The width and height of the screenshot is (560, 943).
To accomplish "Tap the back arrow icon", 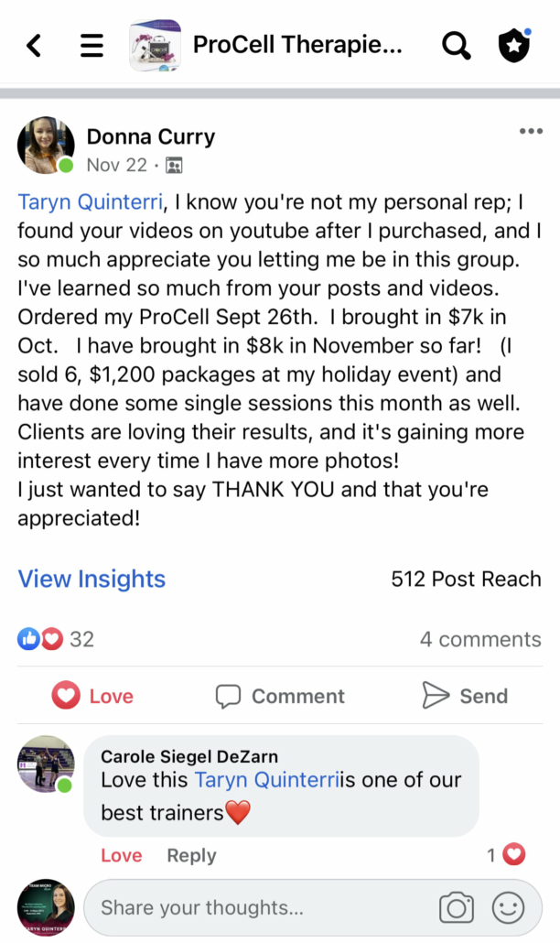I will point(34,45).
